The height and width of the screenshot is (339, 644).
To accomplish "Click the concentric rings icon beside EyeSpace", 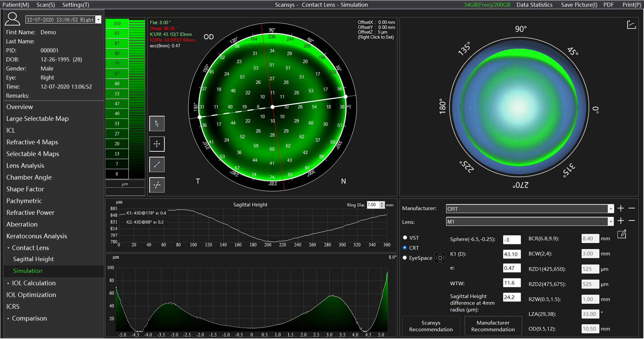I will (440, 258).
